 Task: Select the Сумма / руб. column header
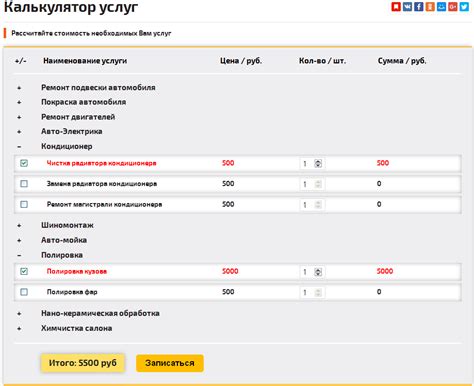(x=402, y=61)
